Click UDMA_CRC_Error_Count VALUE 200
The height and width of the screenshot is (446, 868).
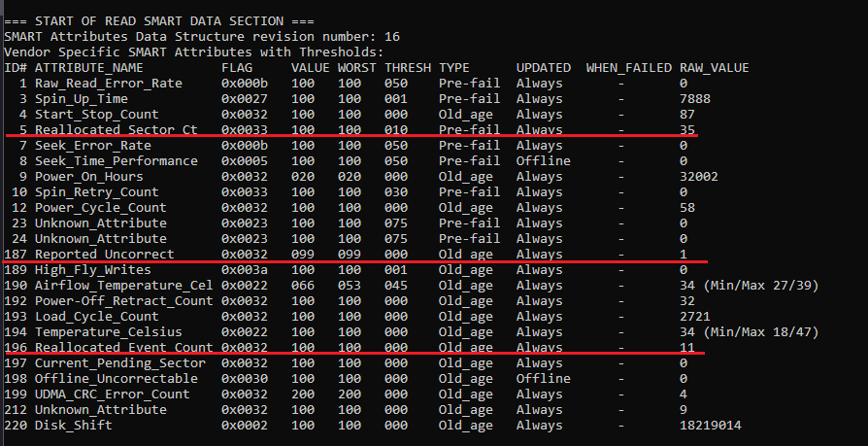[x=303, y=394]
